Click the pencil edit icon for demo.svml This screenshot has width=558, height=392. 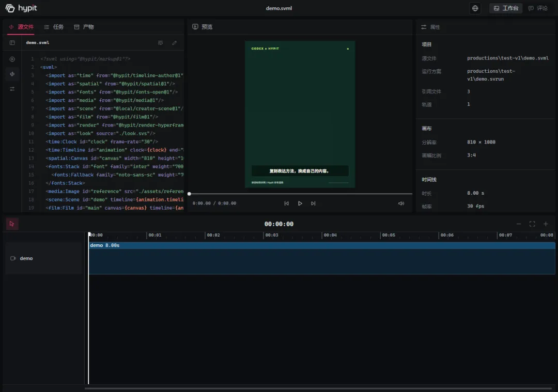click(x=175, y=43)
